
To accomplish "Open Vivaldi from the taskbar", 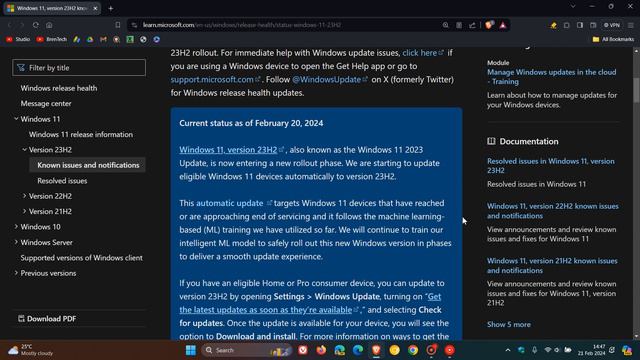I will click(303, 350).
